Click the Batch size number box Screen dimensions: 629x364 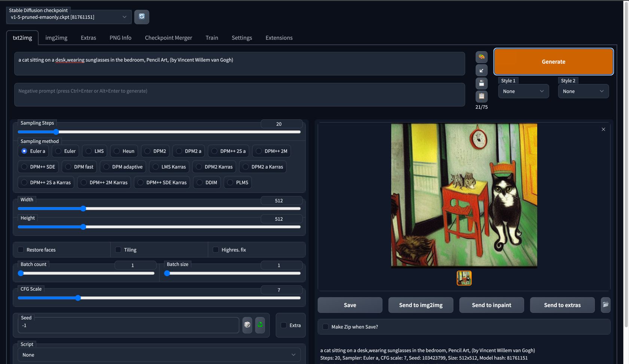(x=282, y=265)
